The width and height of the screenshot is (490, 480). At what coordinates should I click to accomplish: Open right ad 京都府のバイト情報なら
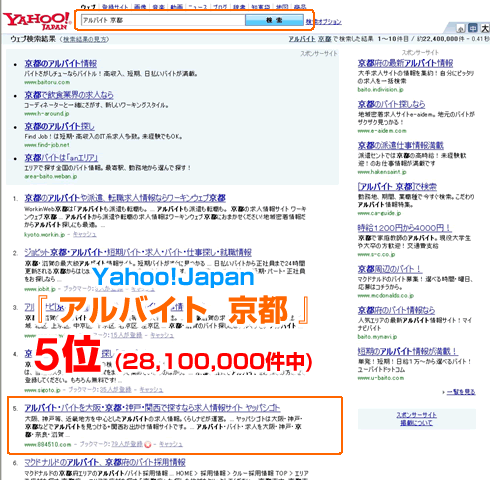[396, 310]
